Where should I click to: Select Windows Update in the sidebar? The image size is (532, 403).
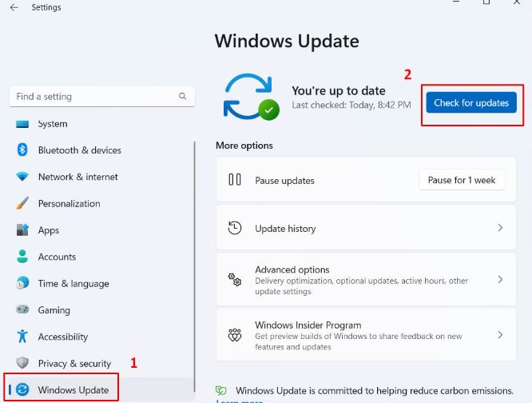tap(101, 389)
